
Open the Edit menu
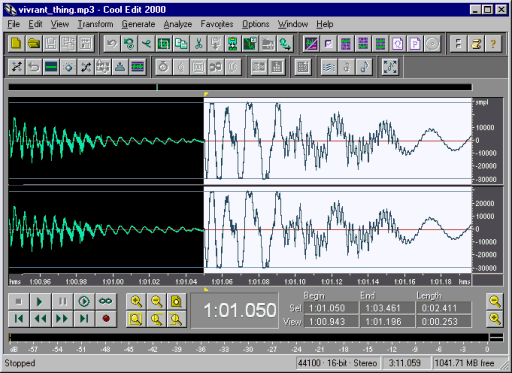(x=35, y=24)
